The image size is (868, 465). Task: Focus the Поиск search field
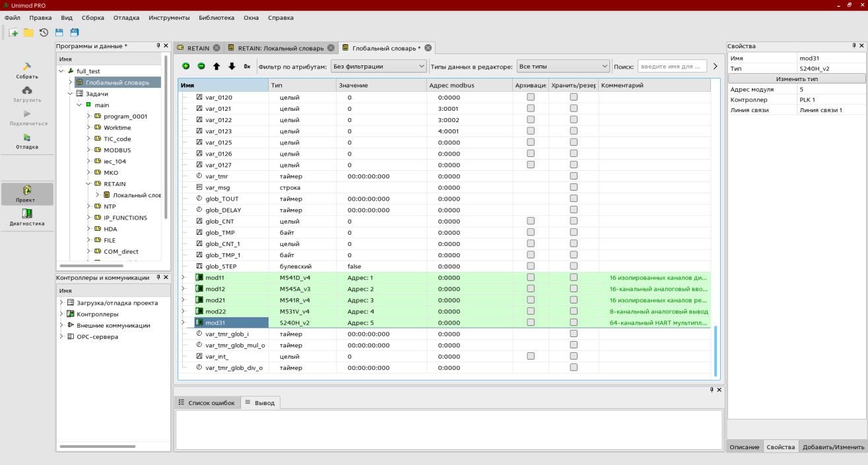pos(671,66)
